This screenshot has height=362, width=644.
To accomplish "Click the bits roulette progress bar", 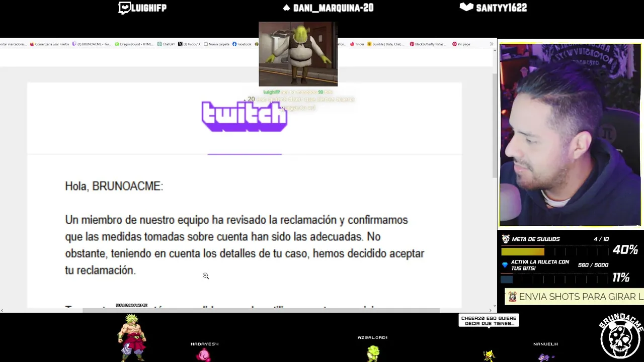I will click(x=554, y=280).
